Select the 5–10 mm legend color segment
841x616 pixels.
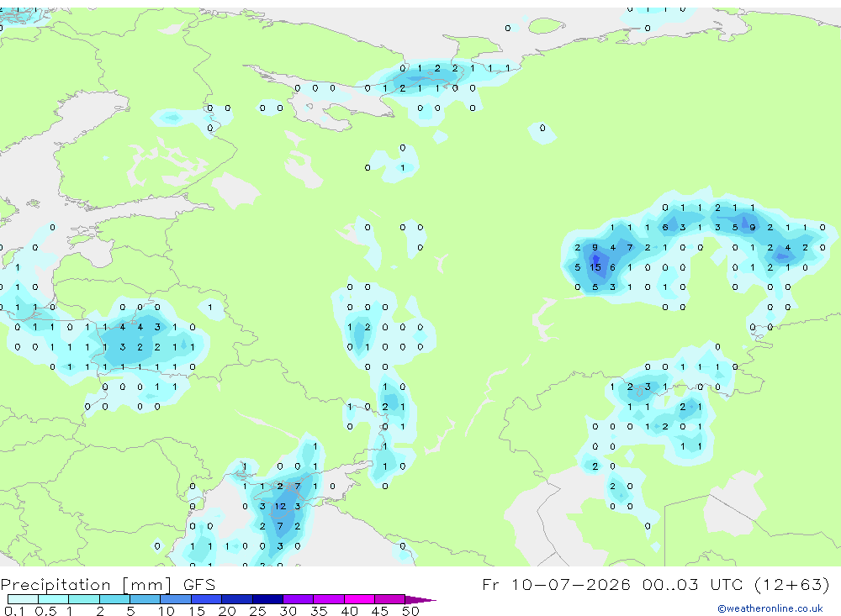click(x=145, y=599)
